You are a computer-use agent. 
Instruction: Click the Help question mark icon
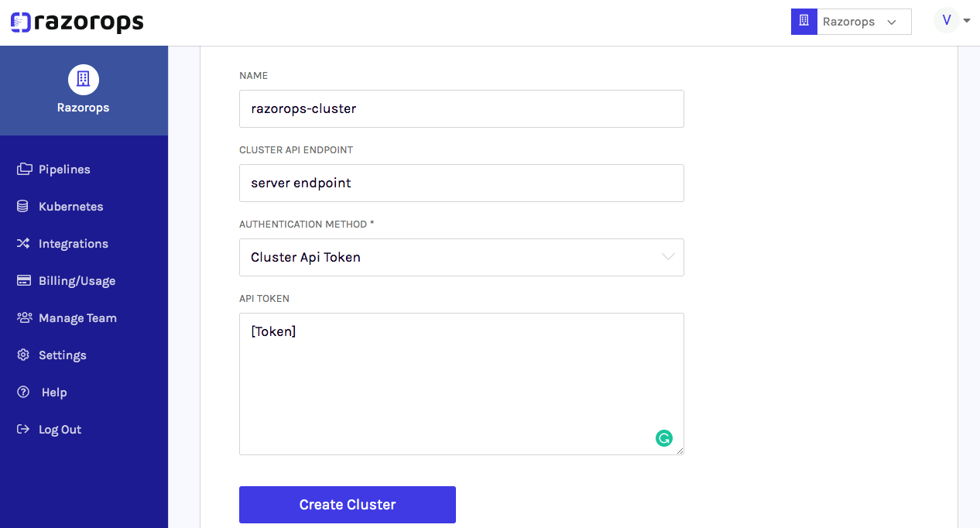tap(23, 393)
